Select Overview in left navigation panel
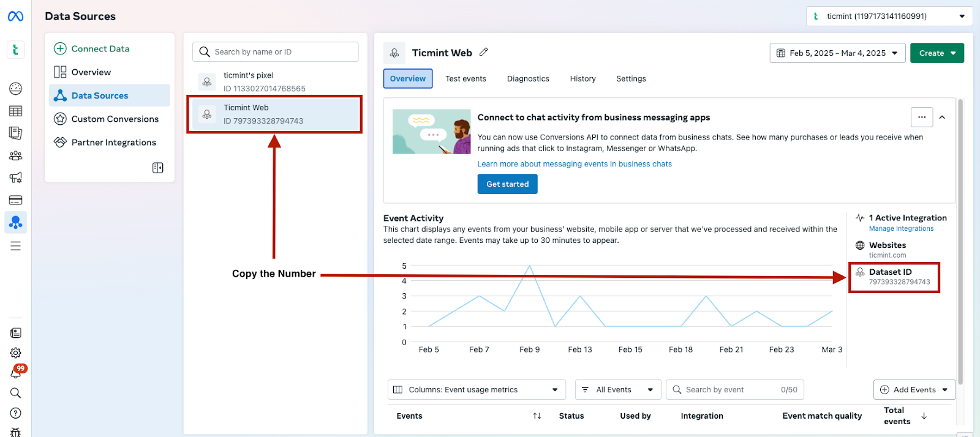980x437 pixels. 109,72
